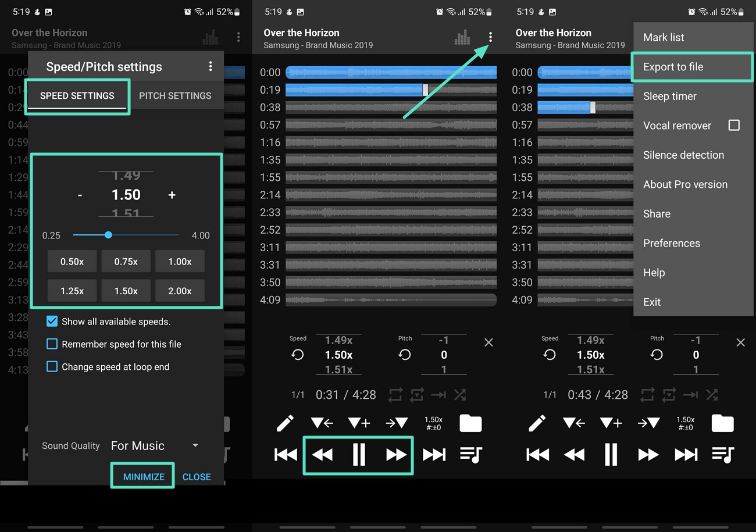Pick -1 in the 0:31 screen pitch picker
This screenshot has width=756, height=532.
click(444, 340)
